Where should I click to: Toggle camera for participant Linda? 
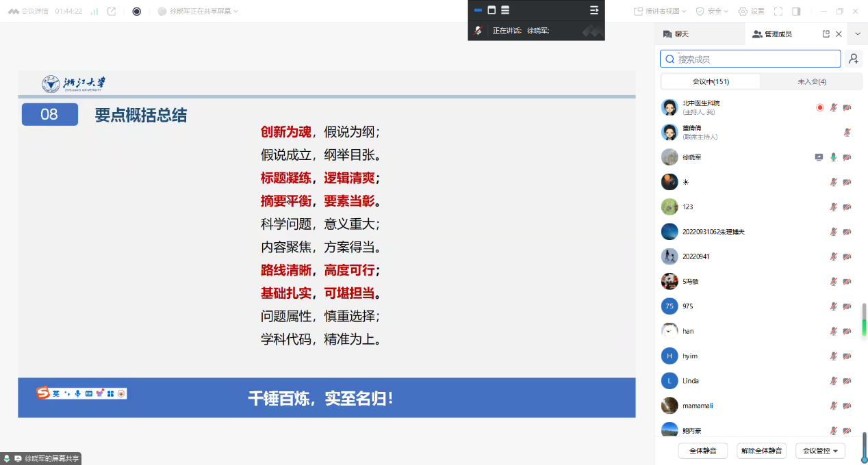point(847,381)
